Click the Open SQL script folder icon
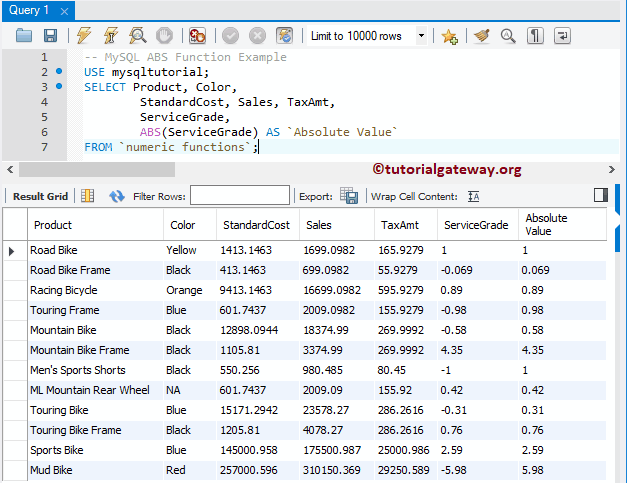 coord(24,36)
